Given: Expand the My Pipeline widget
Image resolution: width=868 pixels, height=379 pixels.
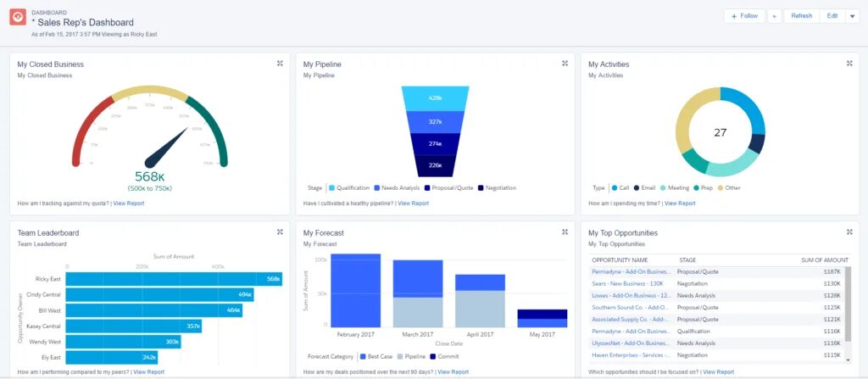Looking at the screenshot, I should (565, 64).
